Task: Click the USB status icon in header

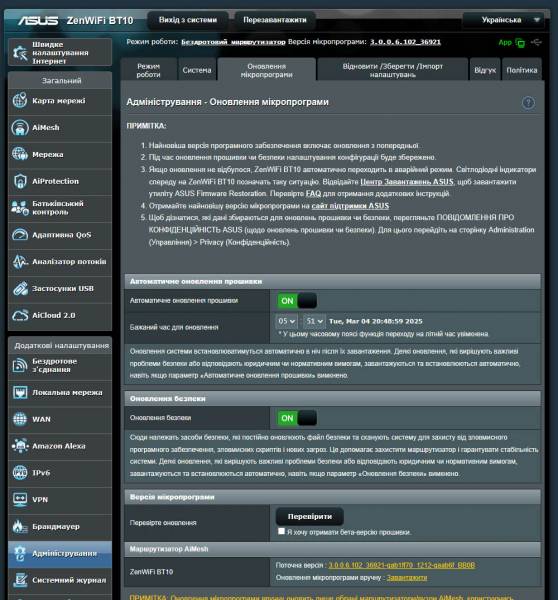Action: (536, 42)
